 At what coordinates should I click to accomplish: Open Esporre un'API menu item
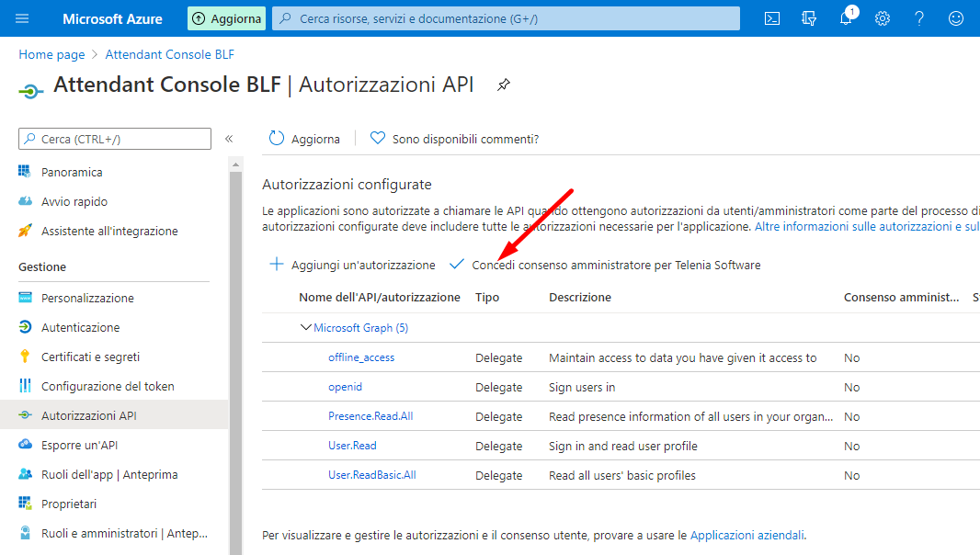(79, 445)
